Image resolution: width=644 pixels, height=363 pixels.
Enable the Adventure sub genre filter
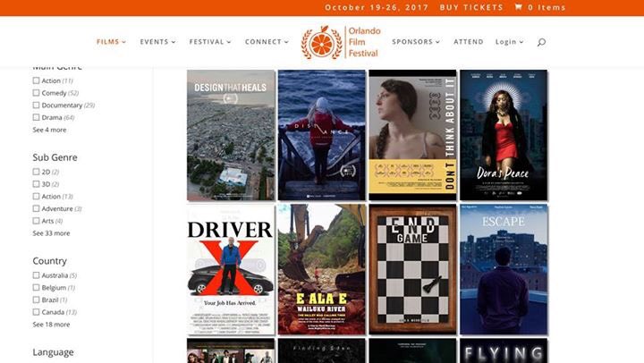pyautogui.click(x=36, y=208)
